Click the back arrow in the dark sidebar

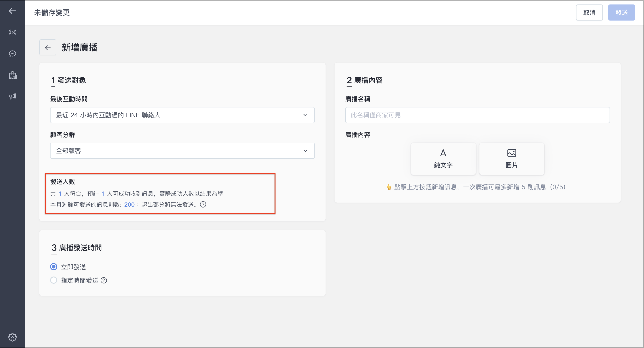(x=13, y=11)
